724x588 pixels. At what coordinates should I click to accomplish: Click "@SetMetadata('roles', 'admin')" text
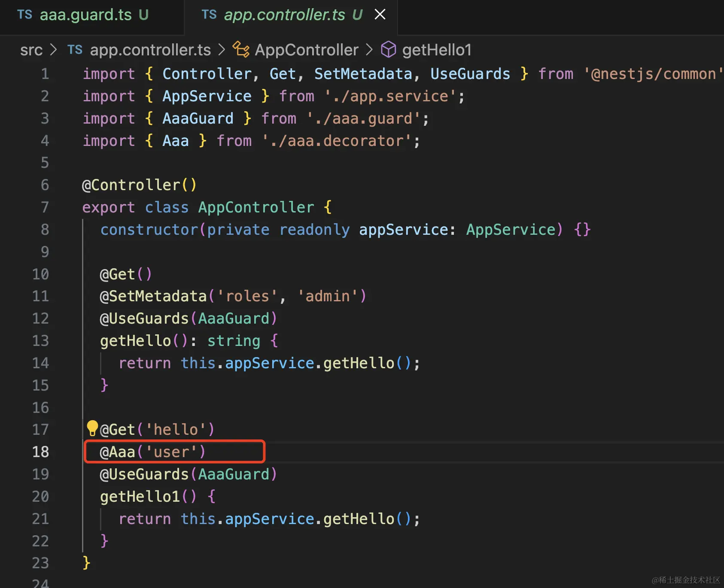[233, 296]
